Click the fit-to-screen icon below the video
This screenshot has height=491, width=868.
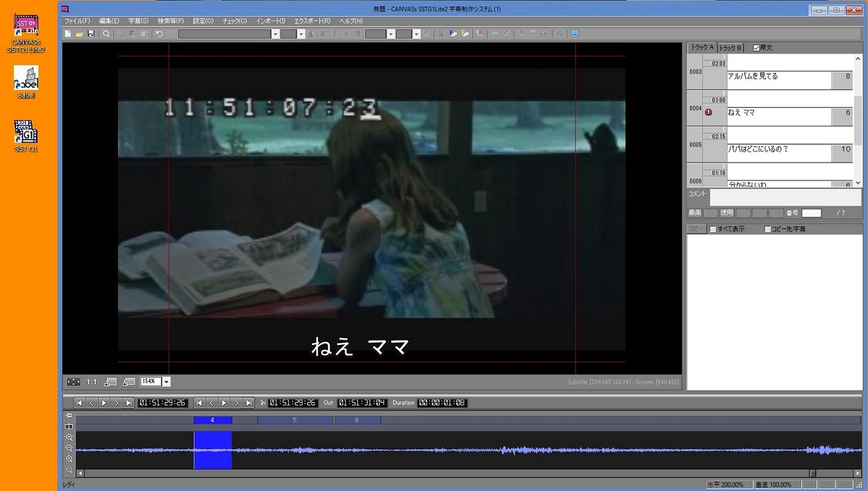pyautogui.click(x=73, y=382)
